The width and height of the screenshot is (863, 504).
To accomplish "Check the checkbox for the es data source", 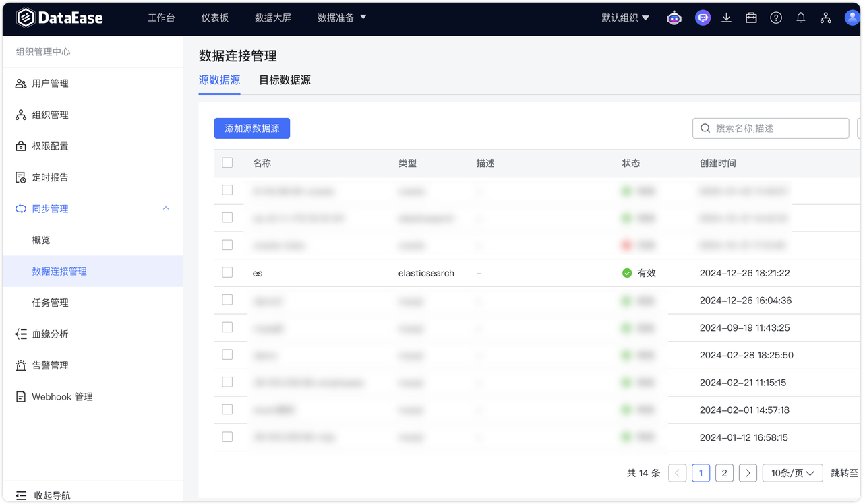I will (x=227, y=272).
